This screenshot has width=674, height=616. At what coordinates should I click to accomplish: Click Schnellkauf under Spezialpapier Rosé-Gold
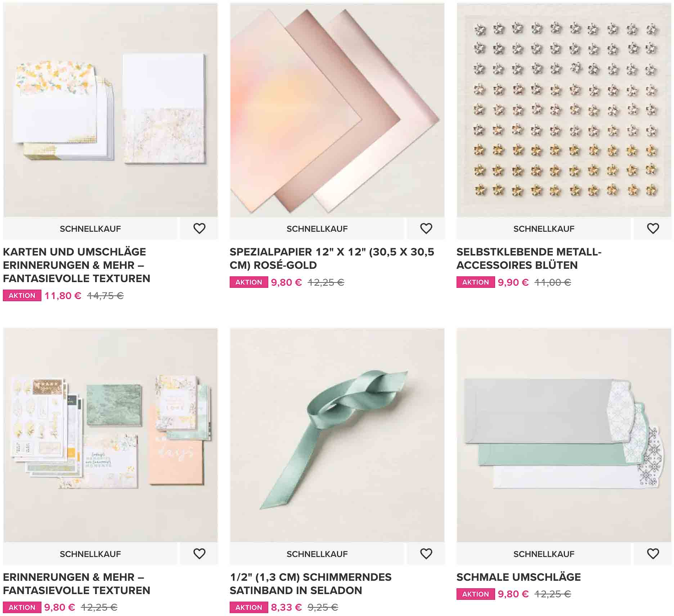(317, 229)
